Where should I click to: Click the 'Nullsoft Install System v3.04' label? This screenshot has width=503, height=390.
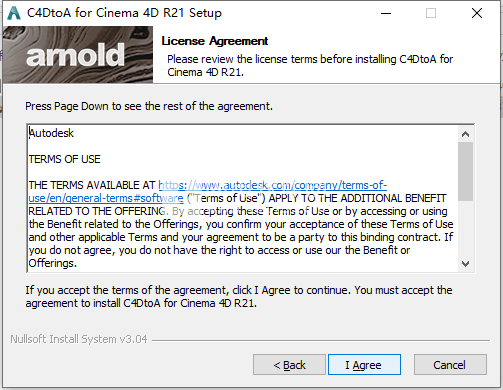[x=79, y=339]
